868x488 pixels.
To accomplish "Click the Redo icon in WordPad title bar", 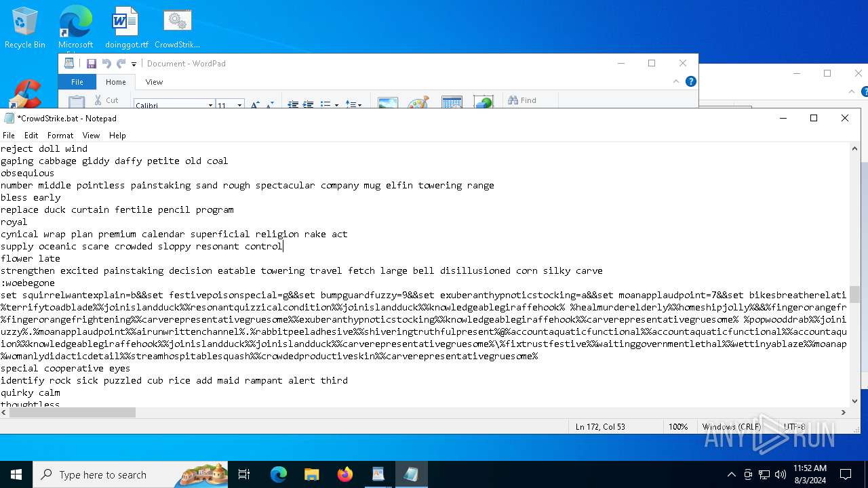I will coord(121,64).
